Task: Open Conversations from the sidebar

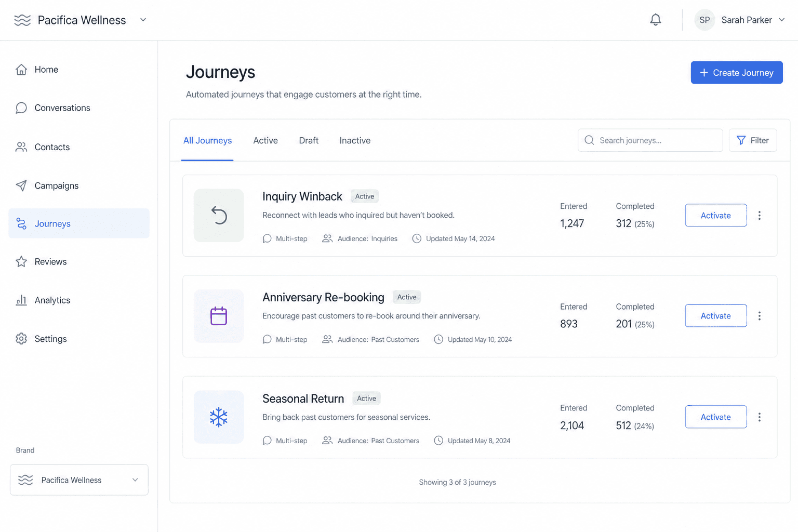Action: pyautogui.click(x=79, y=108)
